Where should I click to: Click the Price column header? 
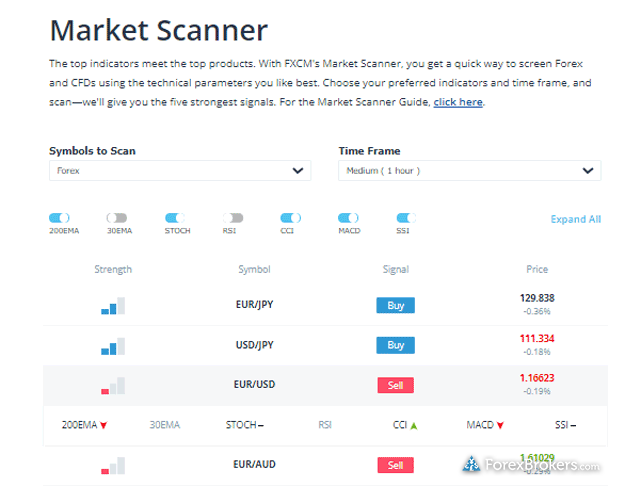(537, 269)
